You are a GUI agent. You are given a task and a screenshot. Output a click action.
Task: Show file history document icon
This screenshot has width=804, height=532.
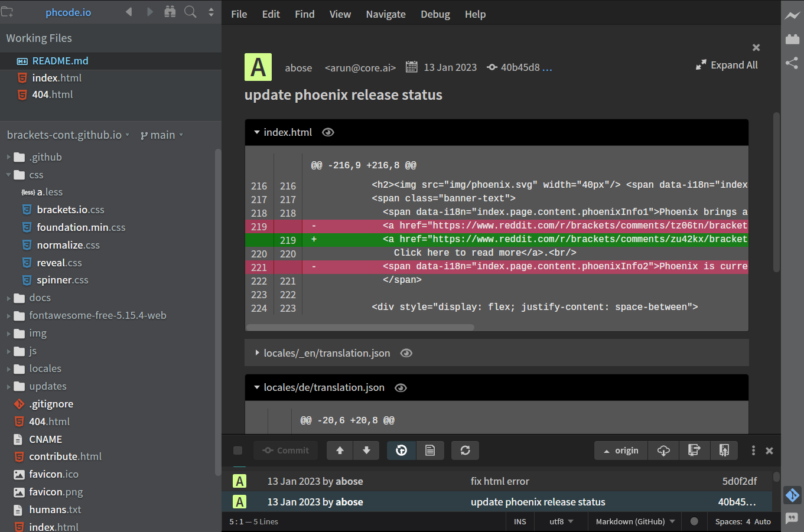430,451
